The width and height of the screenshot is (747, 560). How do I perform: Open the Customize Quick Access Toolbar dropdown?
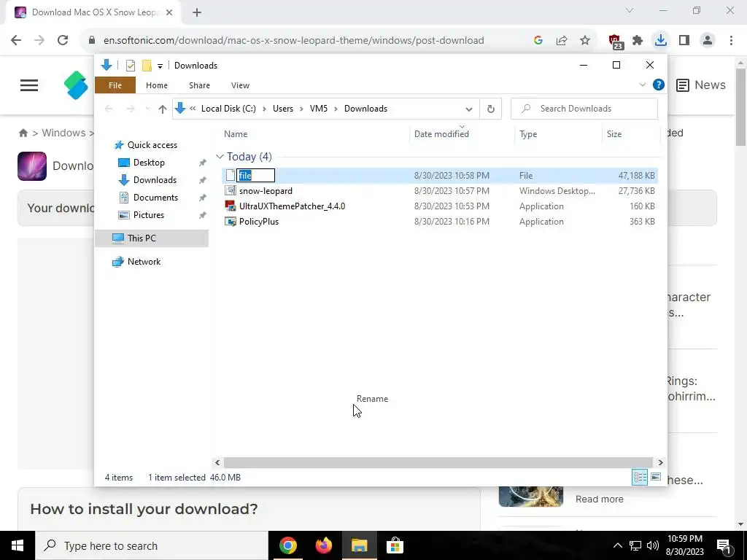[160, 66]
